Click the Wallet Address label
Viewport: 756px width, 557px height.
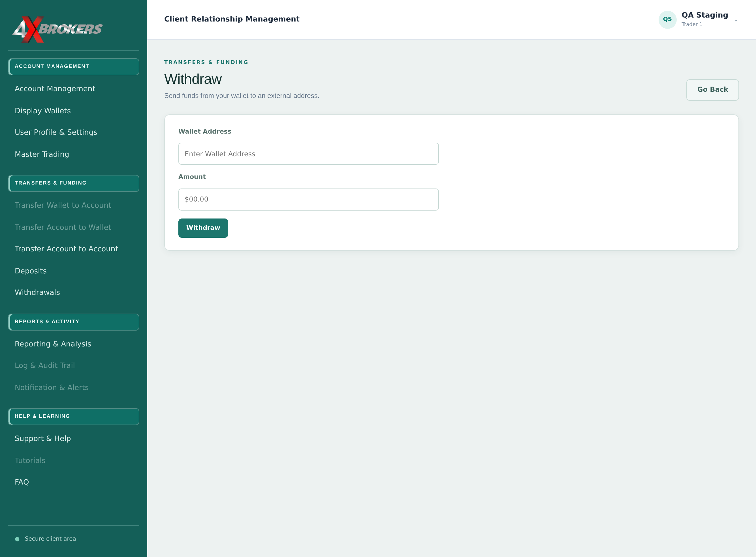[x=205, y=132]
